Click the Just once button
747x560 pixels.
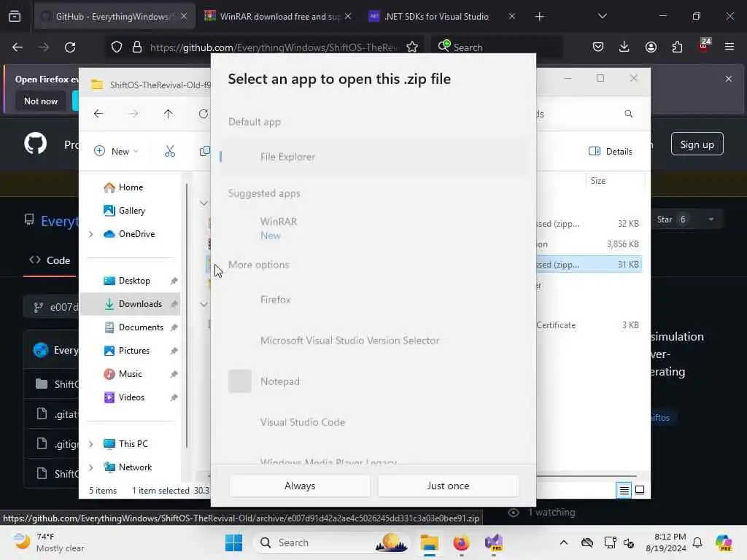(x=448, y=486)
